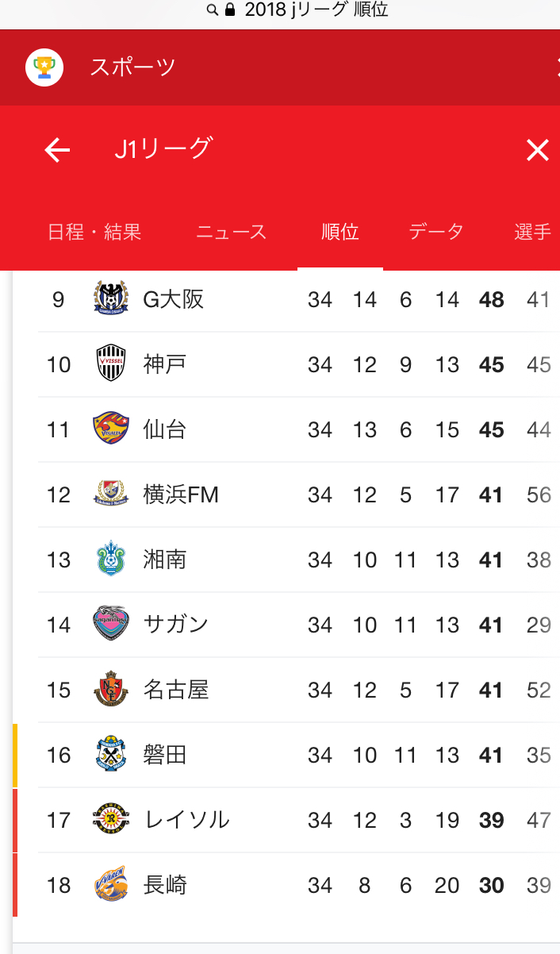Close the J1 League panel
This screenshot has height=954, width=560.
click(537, 149)
